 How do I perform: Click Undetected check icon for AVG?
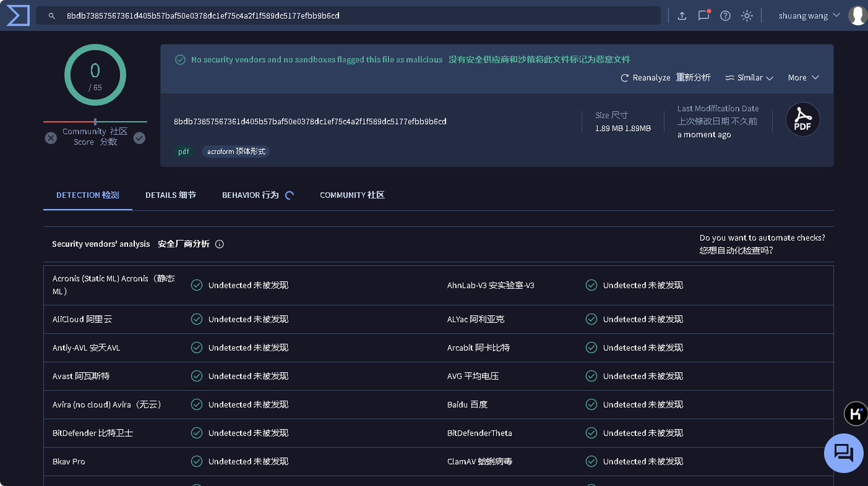click(x=591, y=376)
